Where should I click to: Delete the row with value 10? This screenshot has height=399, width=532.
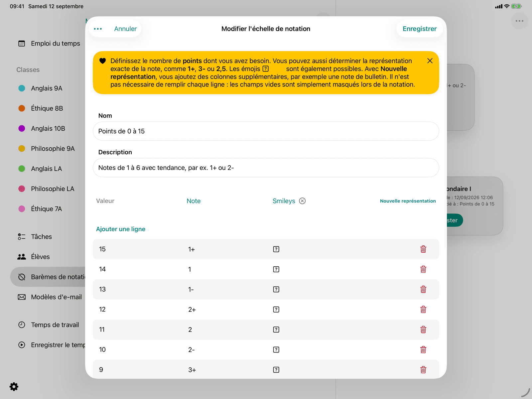point(423,350)
